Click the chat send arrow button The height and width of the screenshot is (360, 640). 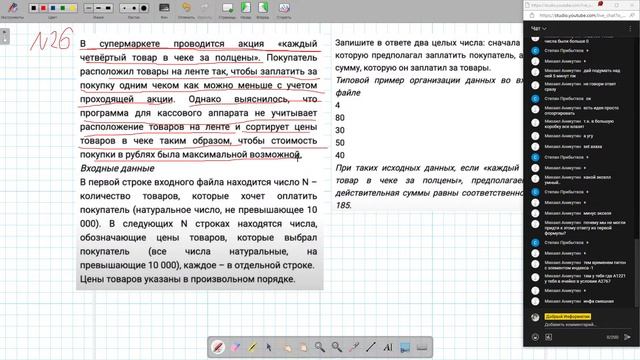(627, 337)
